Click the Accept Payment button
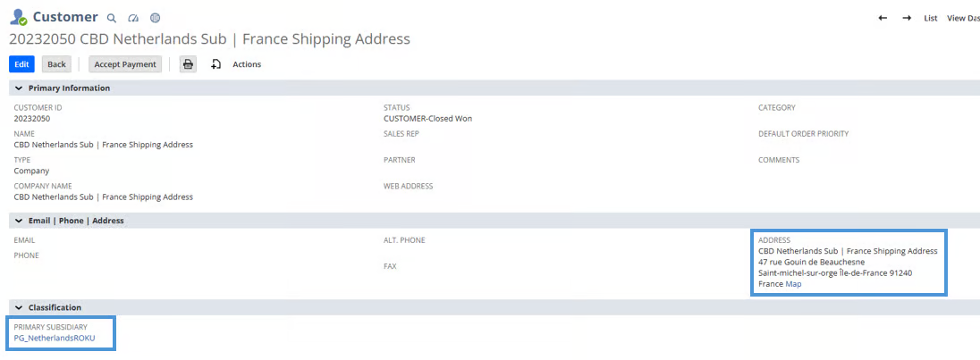This screenshot has width=980, height=360. [125, 64]
